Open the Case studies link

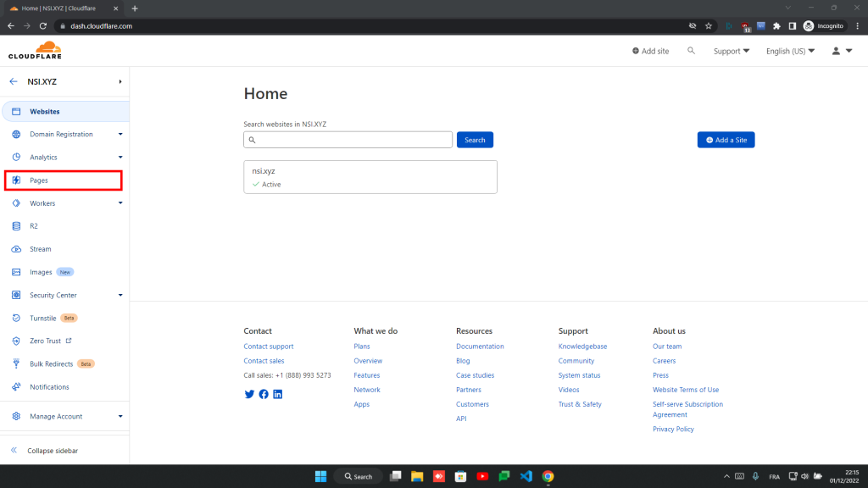tap(475, 375)
